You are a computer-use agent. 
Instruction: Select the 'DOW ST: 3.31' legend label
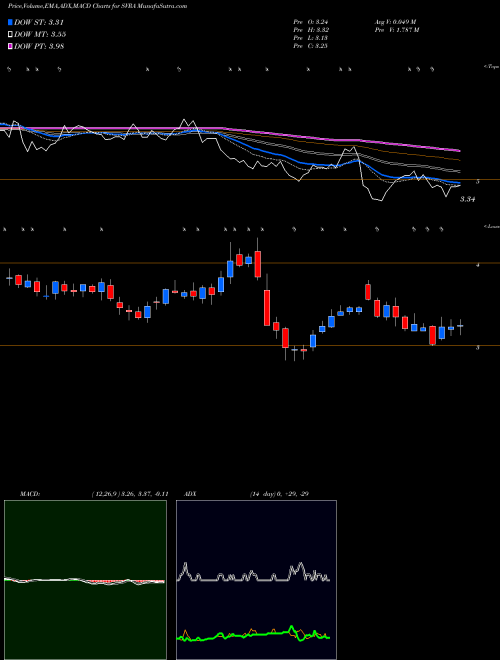(x=39, y=23)
